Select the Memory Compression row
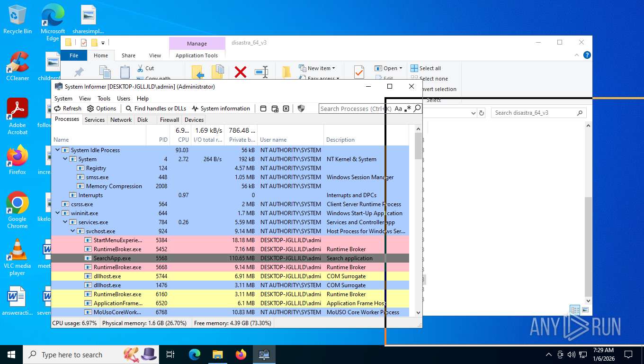The image size is (644, 364). (230, 186)
